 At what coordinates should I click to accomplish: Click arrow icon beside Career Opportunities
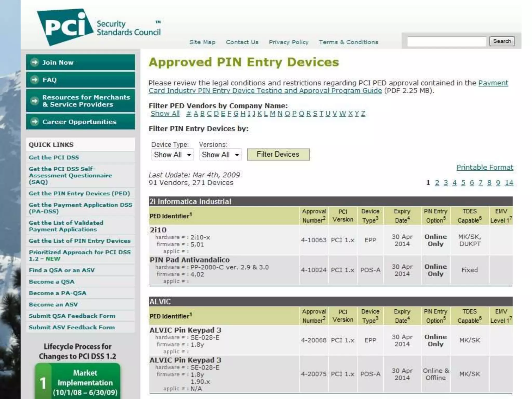tap(34, 122)
